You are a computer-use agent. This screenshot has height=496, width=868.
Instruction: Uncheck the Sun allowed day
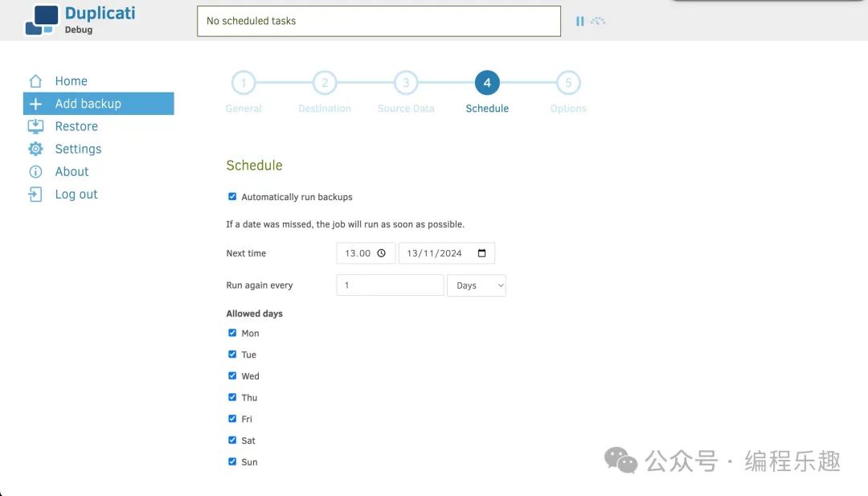[x=232, y=462]
